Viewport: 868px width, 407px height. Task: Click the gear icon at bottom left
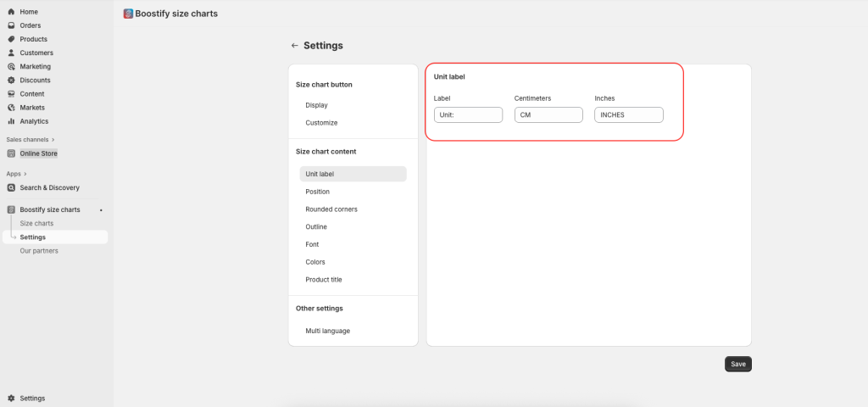(x=11, y=399)
